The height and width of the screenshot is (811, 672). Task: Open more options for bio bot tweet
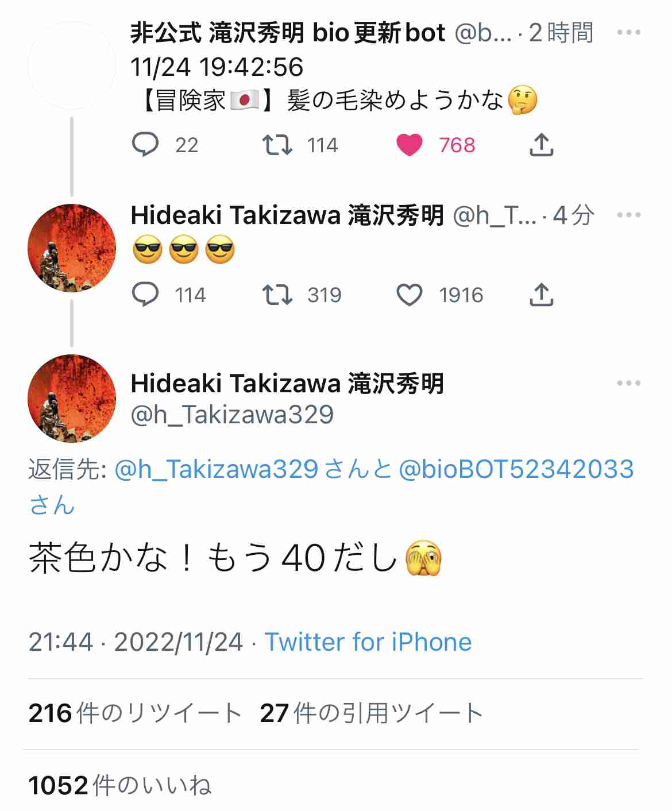tap(628, 32)
